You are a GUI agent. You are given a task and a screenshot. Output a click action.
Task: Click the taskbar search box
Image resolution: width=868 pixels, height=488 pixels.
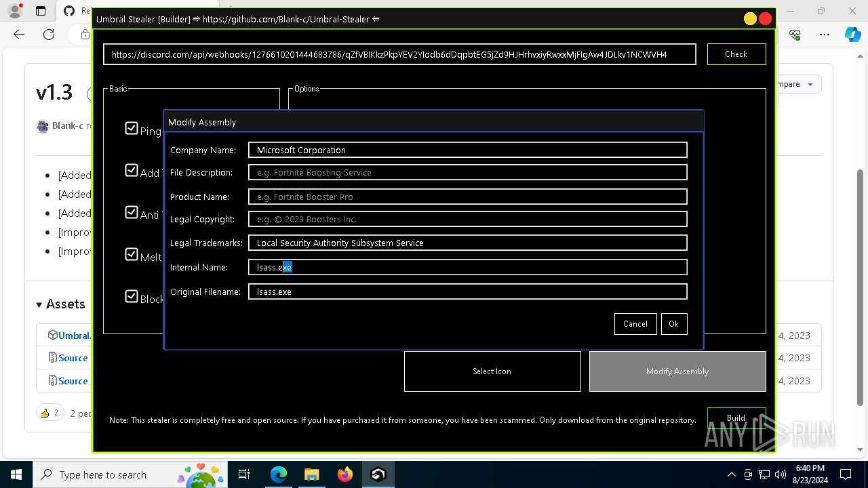click(x=131, y=474)
